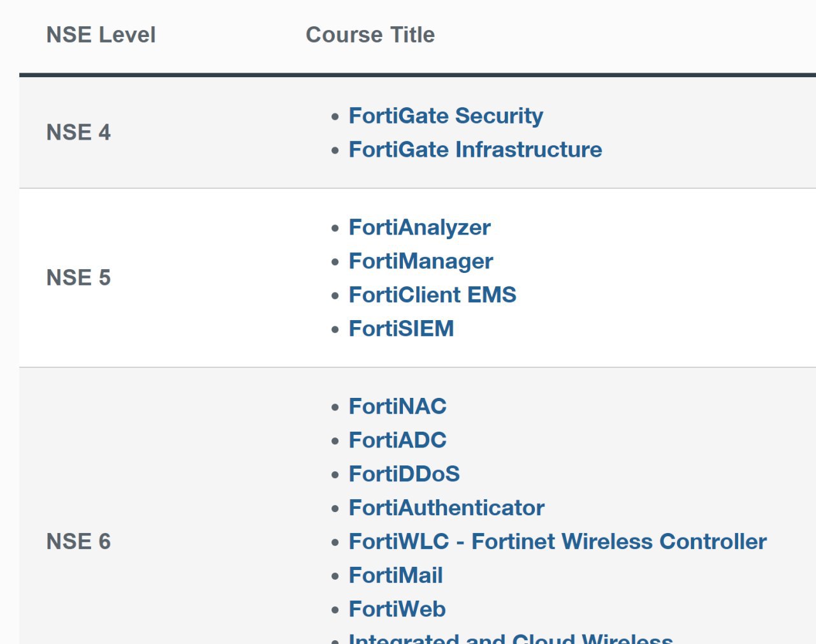
Task: Select the NSE 5 row label
Action: pyautogui.click(x=78, y=278)
